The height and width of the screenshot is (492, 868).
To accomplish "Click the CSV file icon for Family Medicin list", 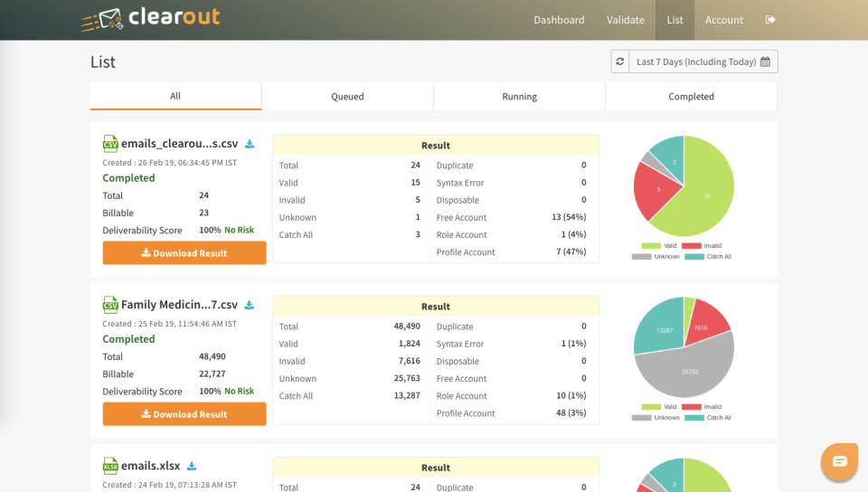I will pyautogui.click(x=110, y=305).
